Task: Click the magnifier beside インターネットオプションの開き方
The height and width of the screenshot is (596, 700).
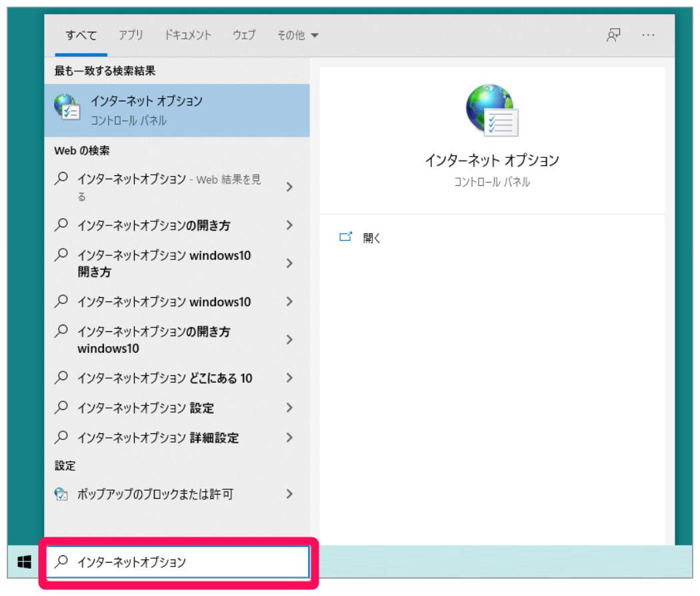Action: [x=61, y=225]
